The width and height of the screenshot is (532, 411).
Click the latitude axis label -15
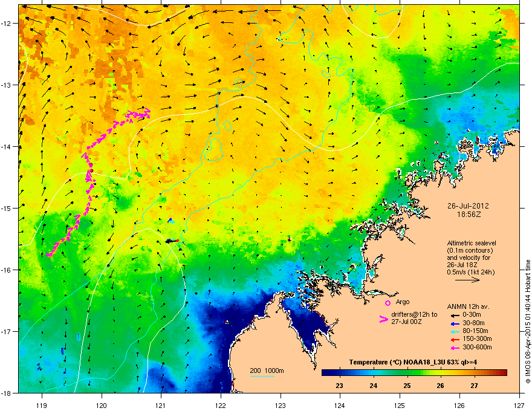7,208
